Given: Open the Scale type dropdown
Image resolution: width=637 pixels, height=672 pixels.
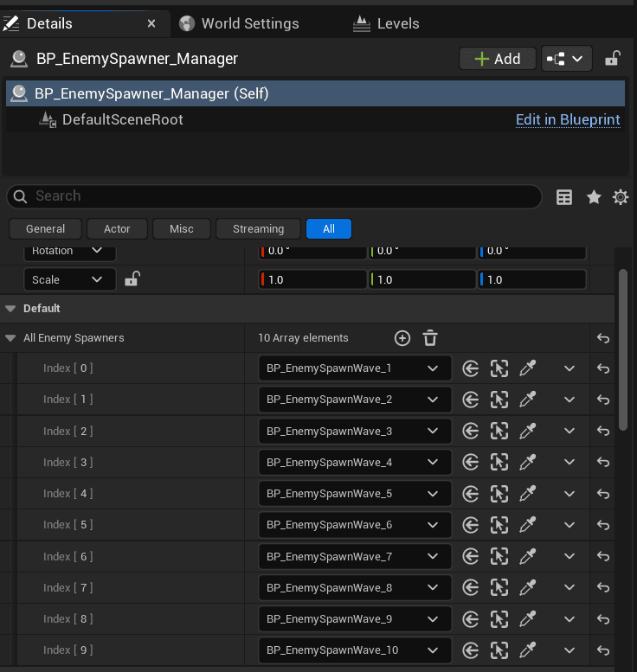Looking at the screenshot, I should tap(68, 279).
